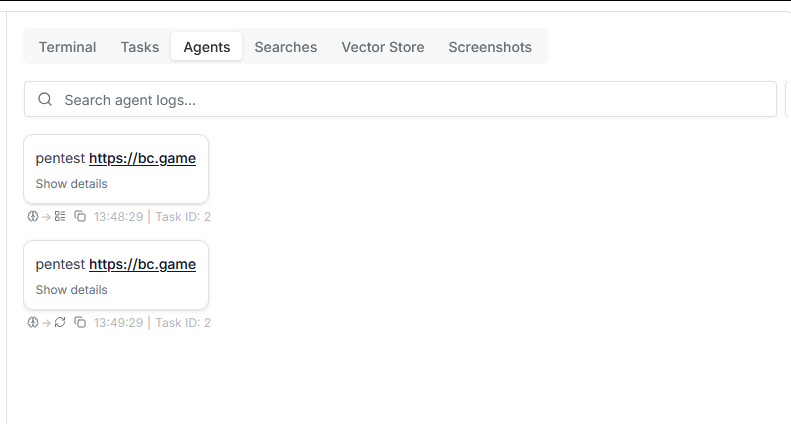
Task: Click the search magnifier icon
Action: pos(45,100)
